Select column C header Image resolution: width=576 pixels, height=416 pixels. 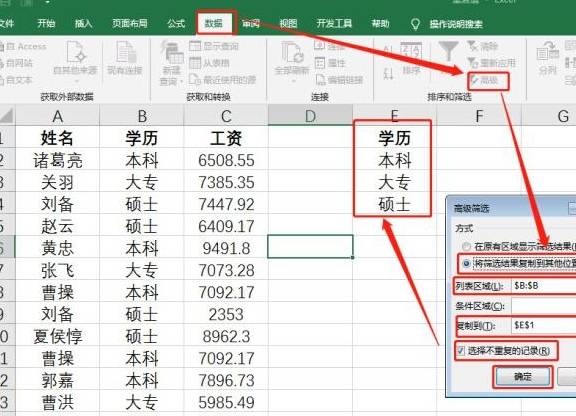[226, 116]
